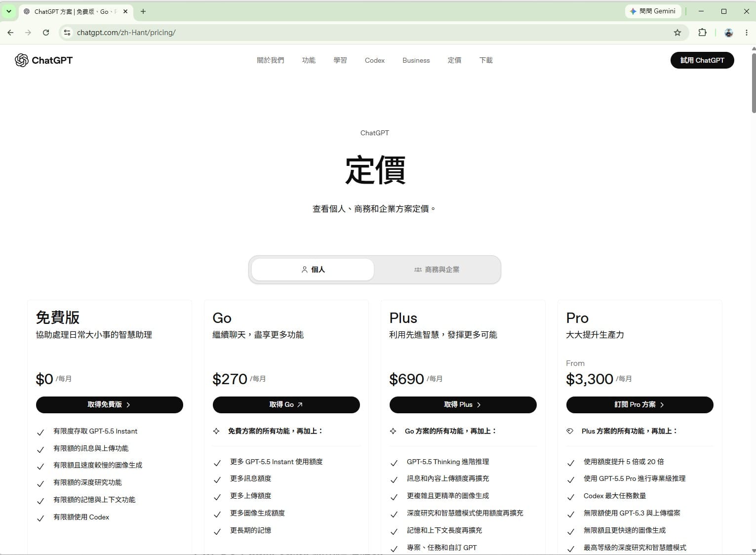The width and height of the screenshot is (756, 555).
Task: Open the Business navigation link
Action: click(x=416, y=60)
